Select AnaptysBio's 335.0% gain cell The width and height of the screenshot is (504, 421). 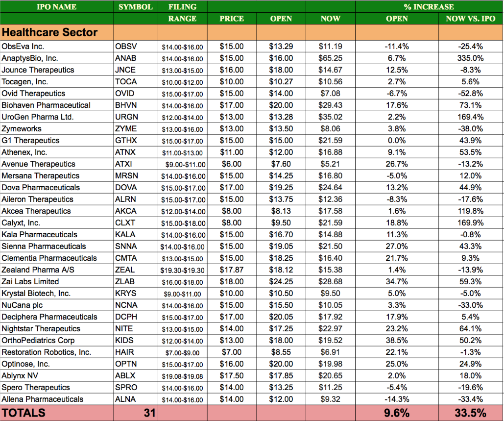470,58
